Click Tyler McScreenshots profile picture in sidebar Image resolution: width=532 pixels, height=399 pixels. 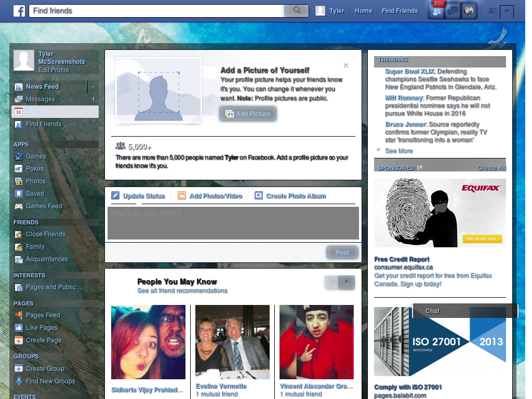pyautogui.click(x=24, y=60)
